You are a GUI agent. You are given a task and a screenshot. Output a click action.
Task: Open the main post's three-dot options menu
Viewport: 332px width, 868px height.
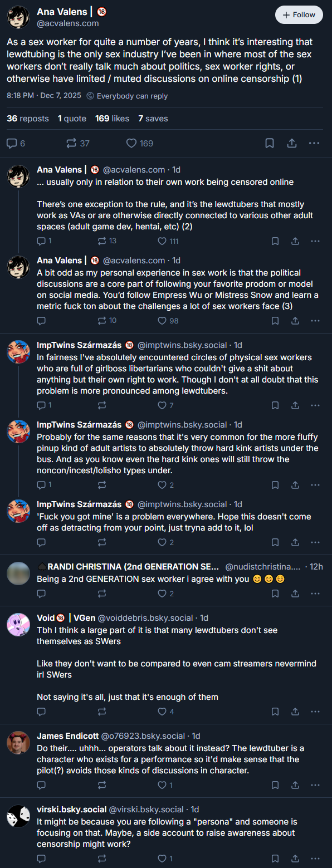point(314,143)
